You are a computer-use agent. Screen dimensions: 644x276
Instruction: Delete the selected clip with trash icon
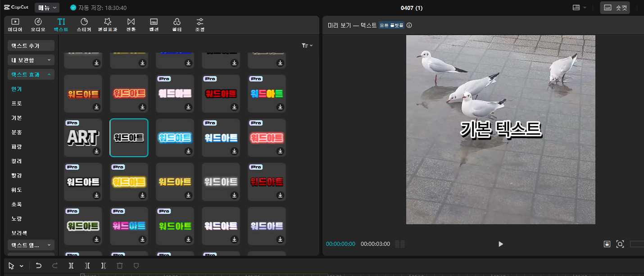[x=120, y=266]
